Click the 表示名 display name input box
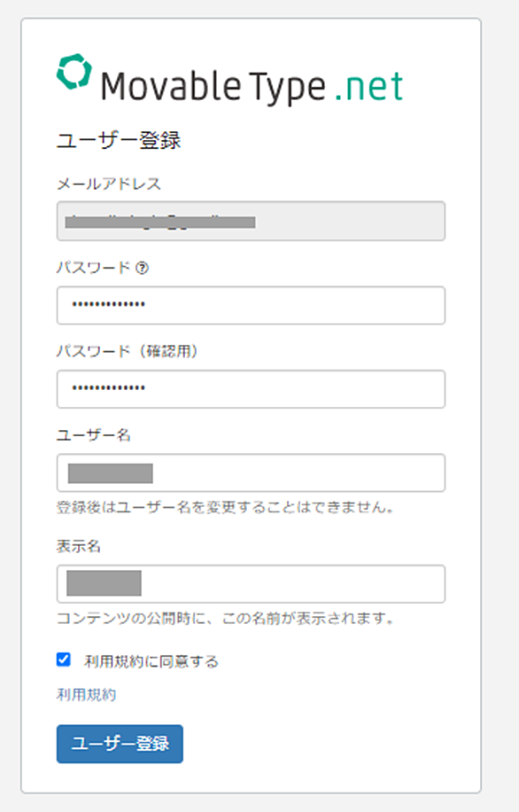 [251, 583]
